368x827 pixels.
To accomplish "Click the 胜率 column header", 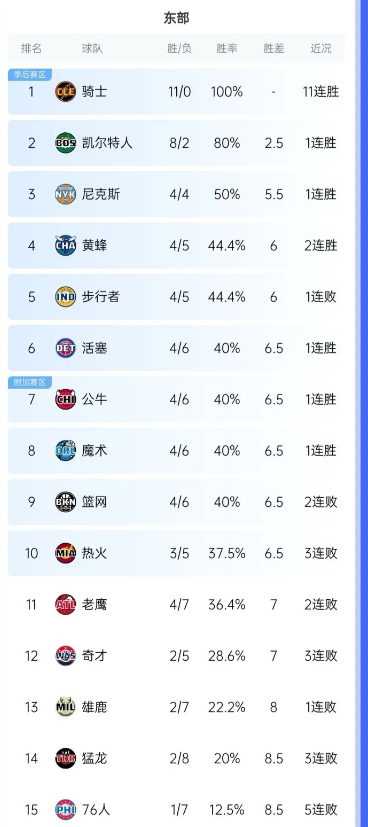I will 227,49.
